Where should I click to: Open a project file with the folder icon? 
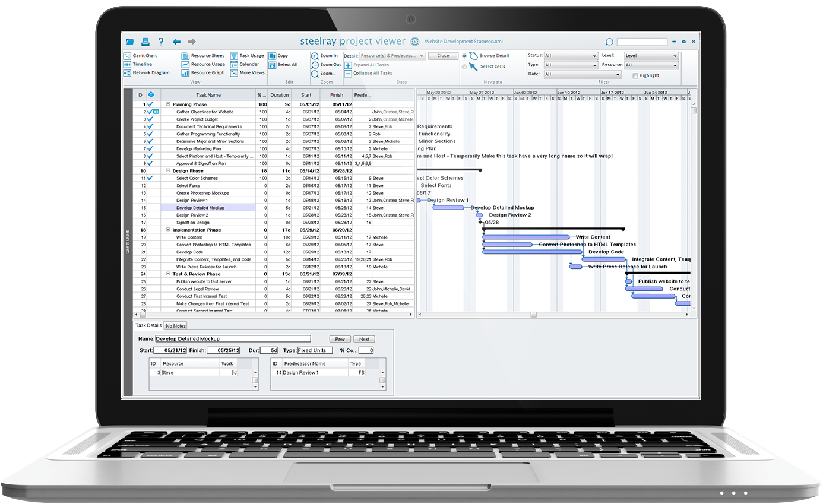(130, 42)
